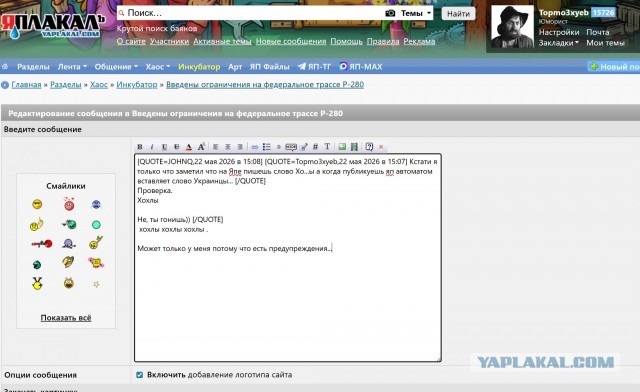Insert the sunglasses yellow smiley
Screen dimensions: 640x392
(x=37, y=204)
